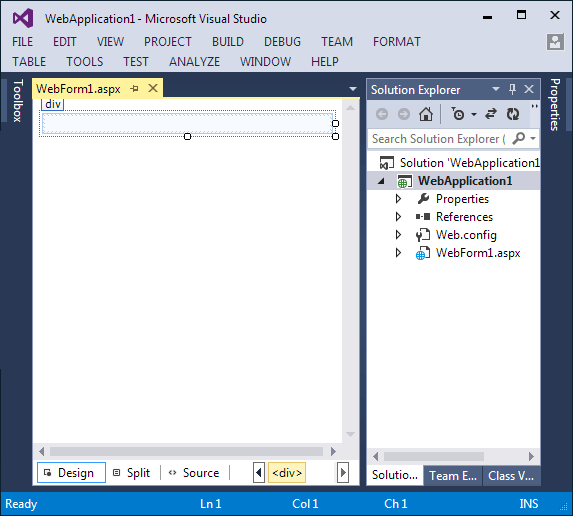Expand the Web.config tree node
Viewport: 573px width, 516px height.
click(x=398, y=235)
